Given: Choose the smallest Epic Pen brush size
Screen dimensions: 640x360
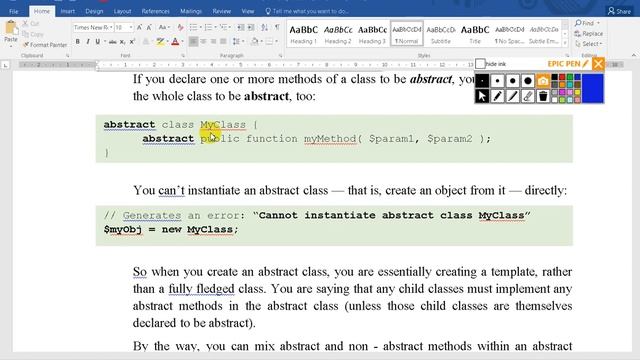Looking at the screenshot, I should pos(482,81).
